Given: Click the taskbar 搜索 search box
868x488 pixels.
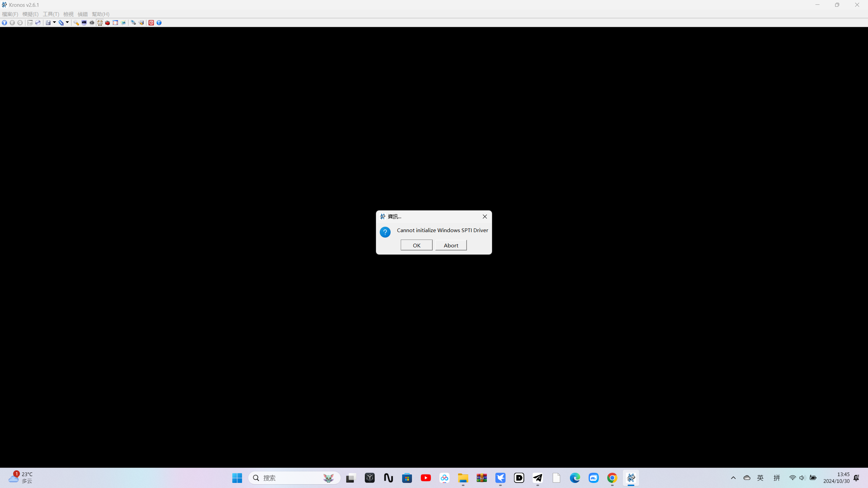Looking at the screenshot, I should click(x=294, y=478).
